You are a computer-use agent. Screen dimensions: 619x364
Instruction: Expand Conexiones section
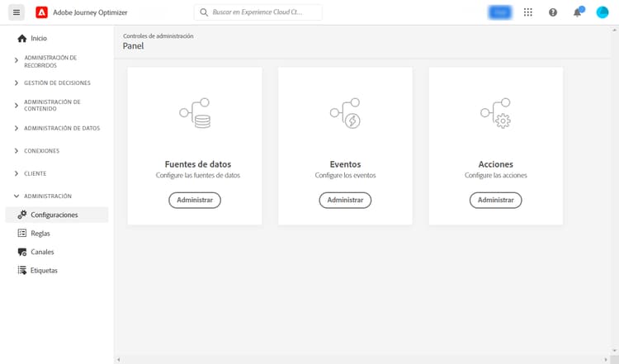[x=17, y=151]
